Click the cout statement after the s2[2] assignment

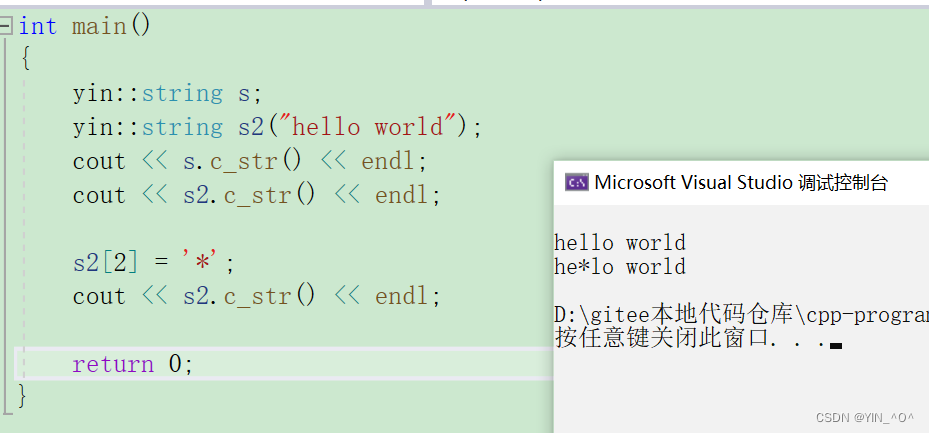pos(255,297)
